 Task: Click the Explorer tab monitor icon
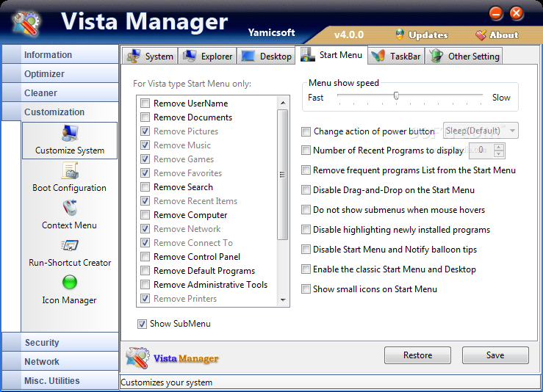coord(190,56)
